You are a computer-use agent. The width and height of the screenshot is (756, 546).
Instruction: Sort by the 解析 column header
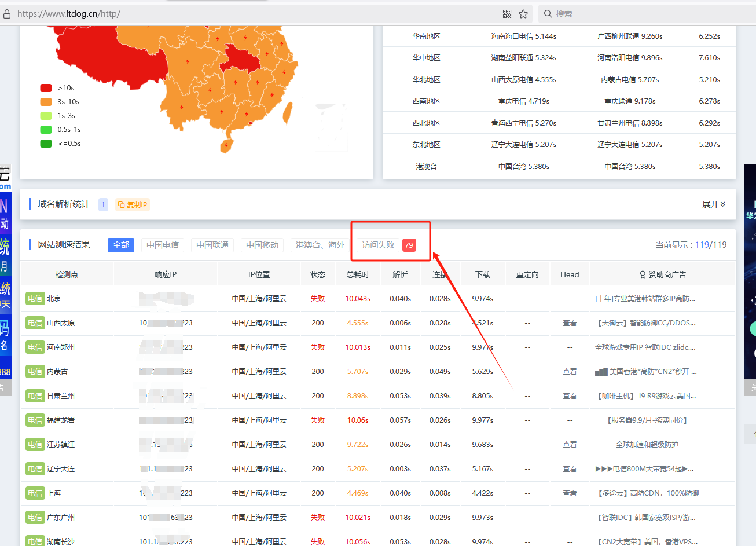point(400,274)
